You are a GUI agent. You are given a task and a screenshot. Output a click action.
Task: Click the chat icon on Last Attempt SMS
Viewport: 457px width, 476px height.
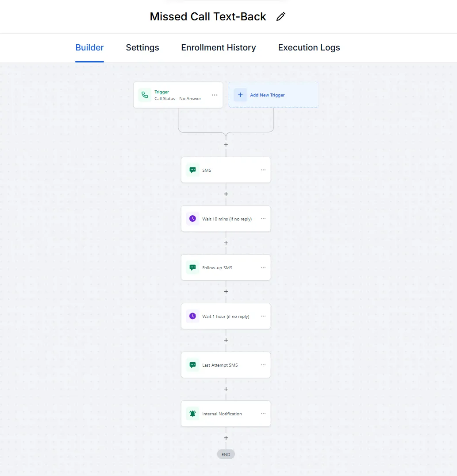[x=192, y=365]
